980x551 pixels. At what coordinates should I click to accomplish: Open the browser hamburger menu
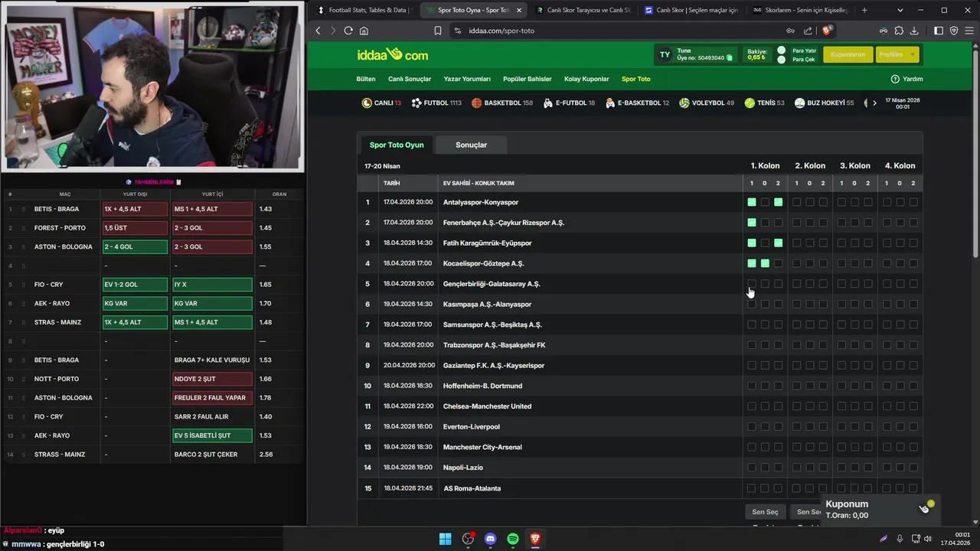[969, 31]
